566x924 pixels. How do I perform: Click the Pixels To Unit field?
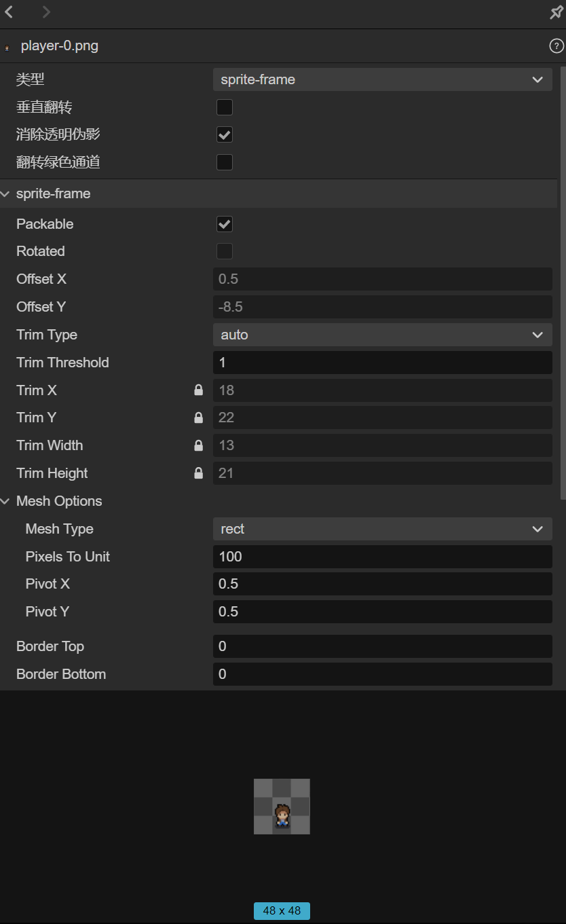pyautogui.click(x=382, y=557)
